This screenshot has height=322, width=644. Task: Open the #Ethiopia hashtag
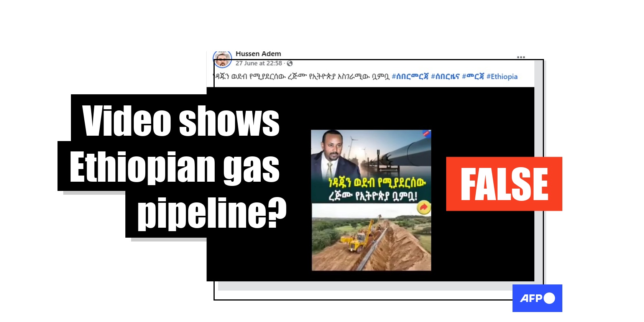(x=502, y=76)
